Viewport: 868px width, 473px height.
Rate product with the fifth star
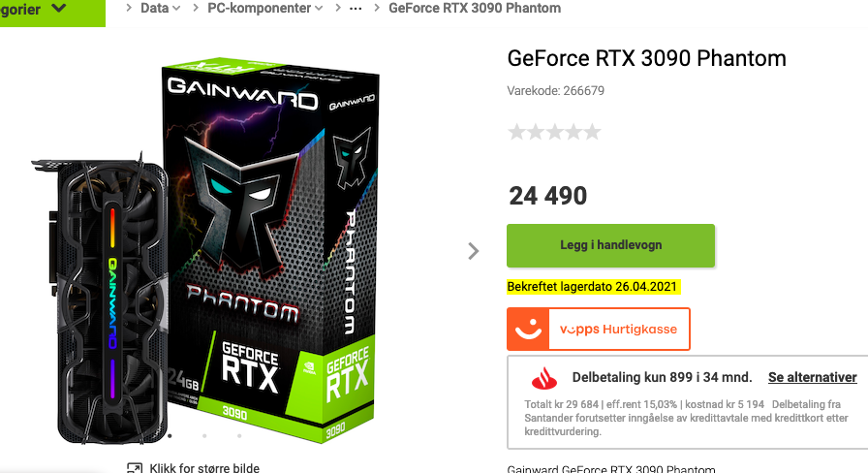(x=592, y=132)
